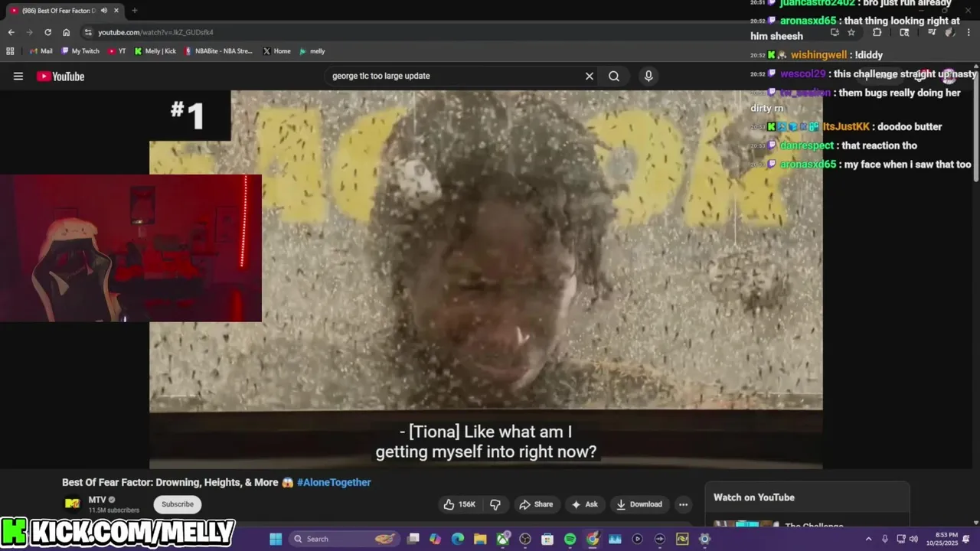The height and width of the screenshot is (551, 980).
Task: Open the bookmarks apps grid icon
Action: point(10,51)
